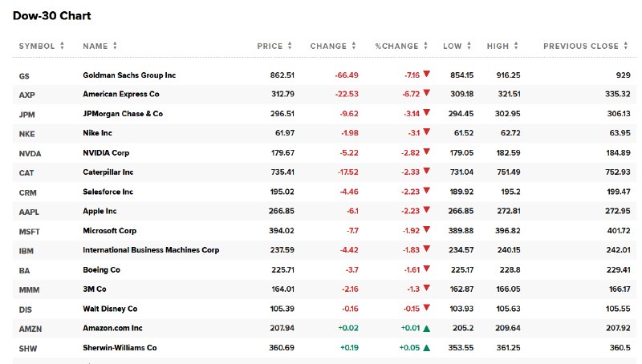Open the DIS ticker symbol

[x=25, y=309]
